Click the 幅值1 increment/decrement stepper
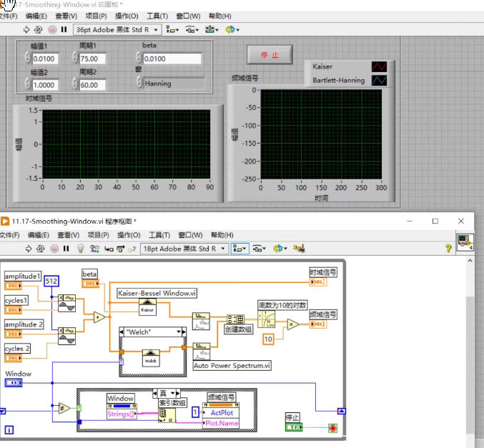The width and height of the screenshot is (484, 448). [28, 58]
